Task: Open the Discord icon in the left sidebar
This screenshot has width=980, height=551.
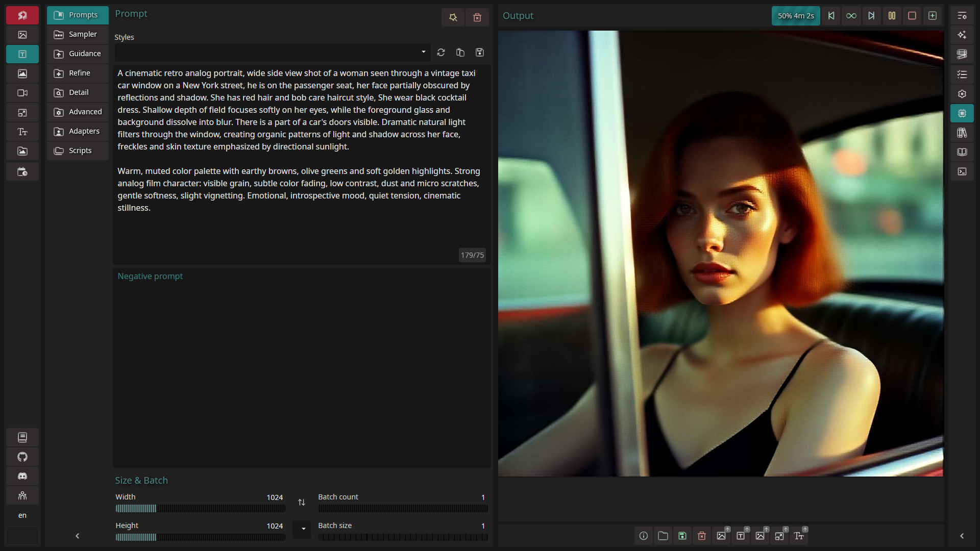Action: [x=22, y=476]
